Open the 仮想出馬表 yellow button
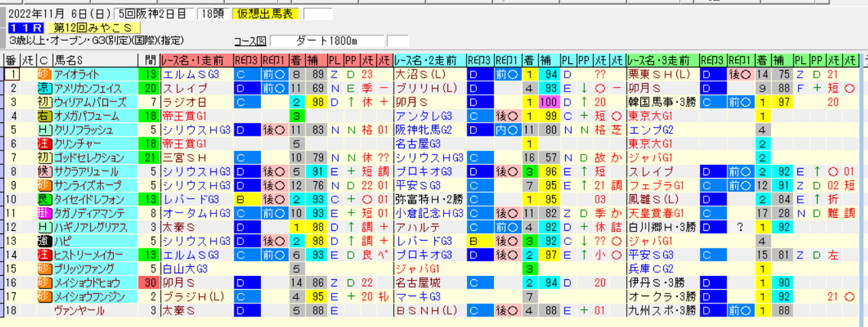The image size is (868, 327). coord(266,14)
